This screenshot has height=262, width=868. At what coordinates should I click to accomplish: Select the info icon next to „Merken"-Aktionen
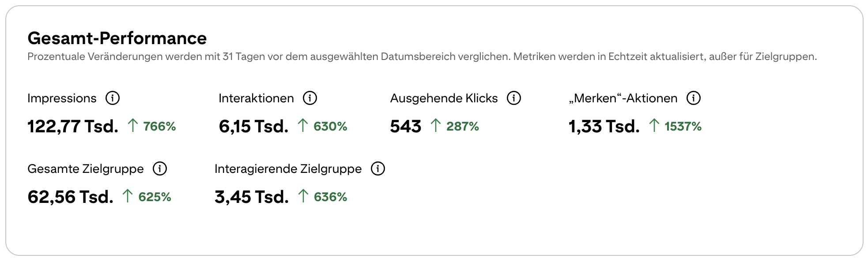694,98
